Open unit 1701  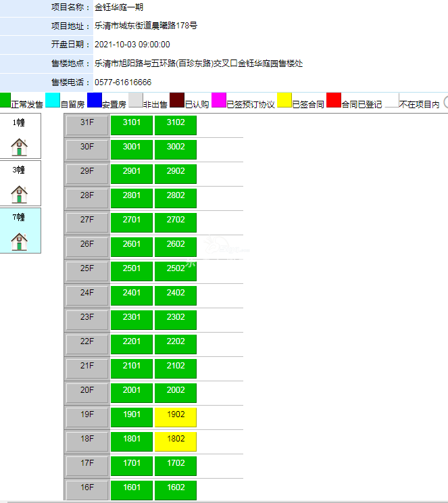pos(132,466)
